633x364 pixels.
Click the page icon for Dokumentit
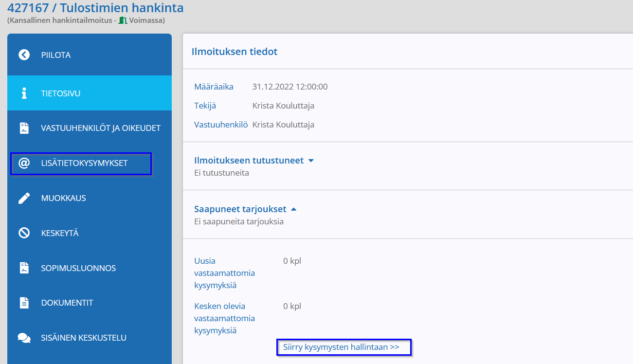click(x=24, y=303)
